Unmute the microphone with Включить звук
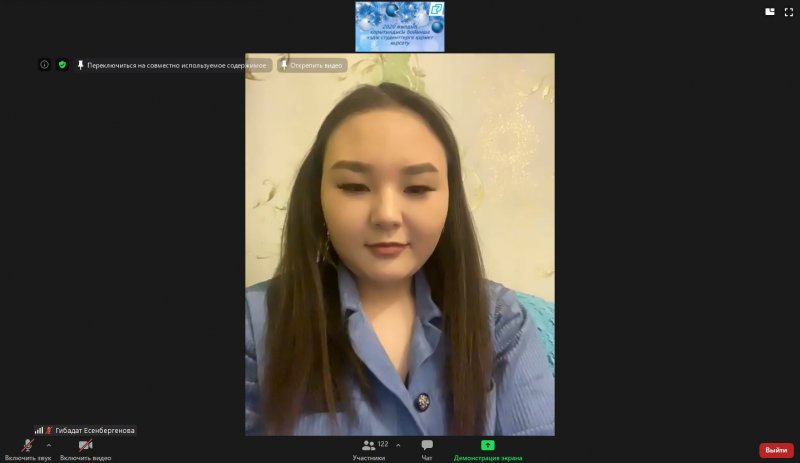800x463 pixels. [28, 450]
